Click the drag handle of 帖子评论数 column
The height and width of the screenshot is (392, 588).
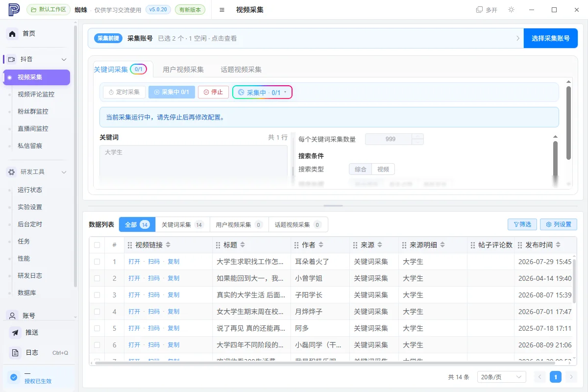473,245
